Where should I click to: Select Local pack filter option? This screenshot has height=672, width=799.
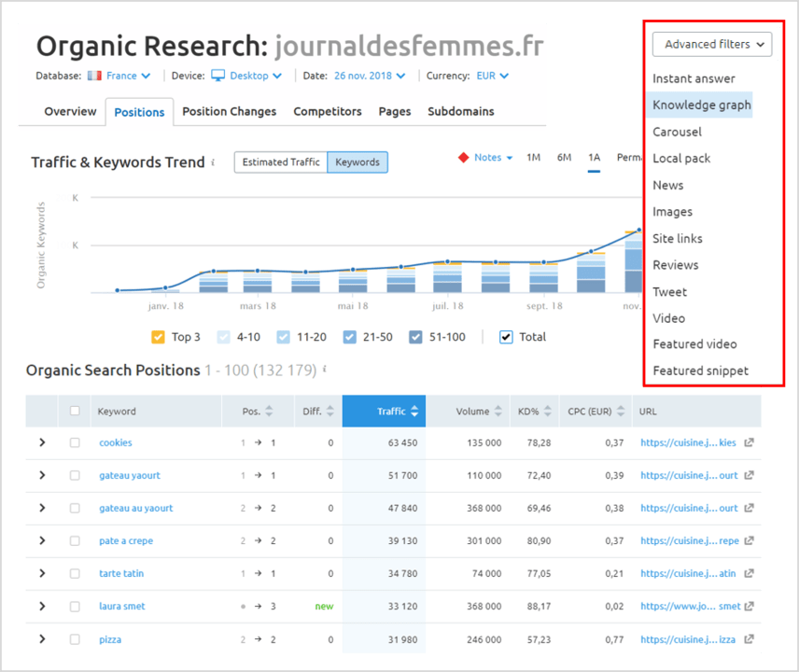click(x=681, y=159)
